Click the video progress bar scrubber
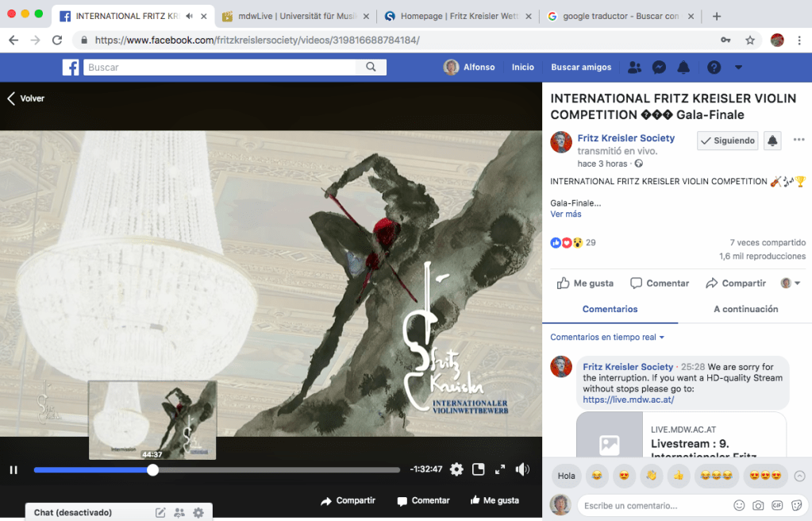 153,470
